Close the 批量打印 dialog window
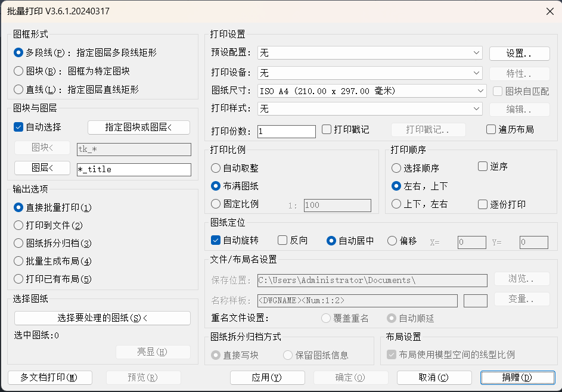562x392 pixels. click(x=549, y=11)
